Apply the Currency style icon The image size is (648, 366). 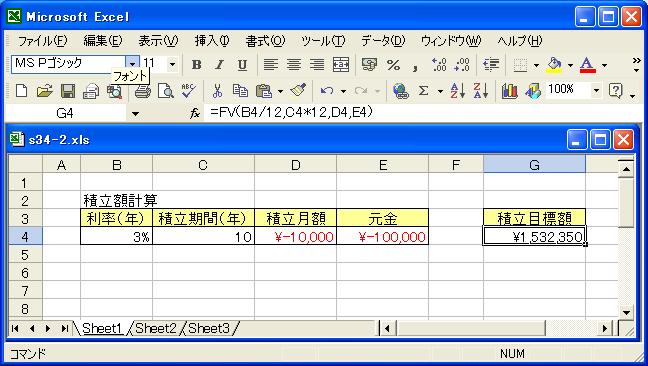(x=369, y=65)
